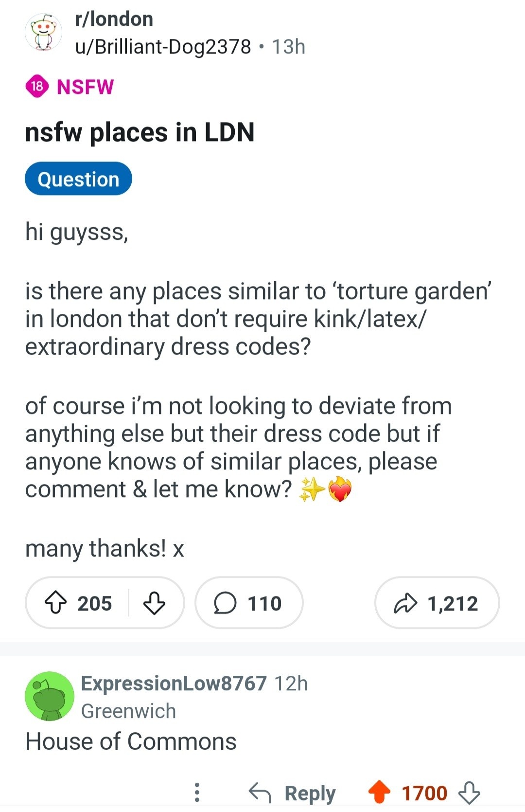Tap the post's 205 vote count
This screenshot has height=812, width=525.
point(94,603)
